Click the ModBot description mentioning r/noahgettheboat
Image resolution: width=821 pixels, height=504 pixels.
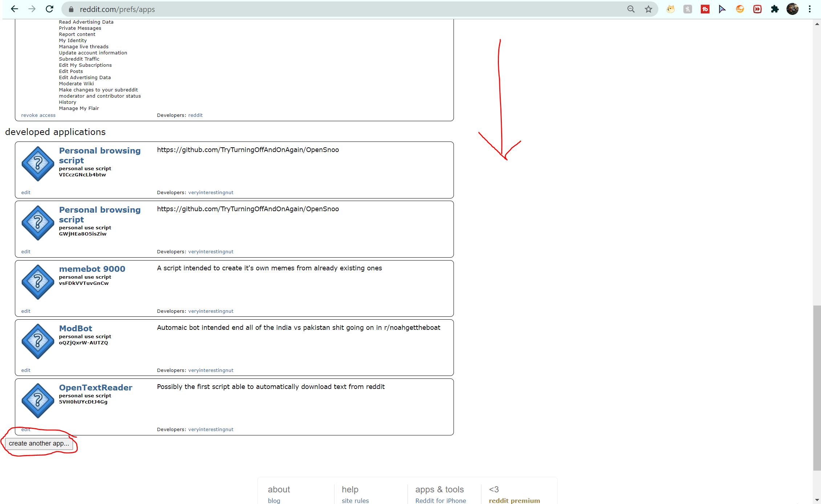pos(298,328)
